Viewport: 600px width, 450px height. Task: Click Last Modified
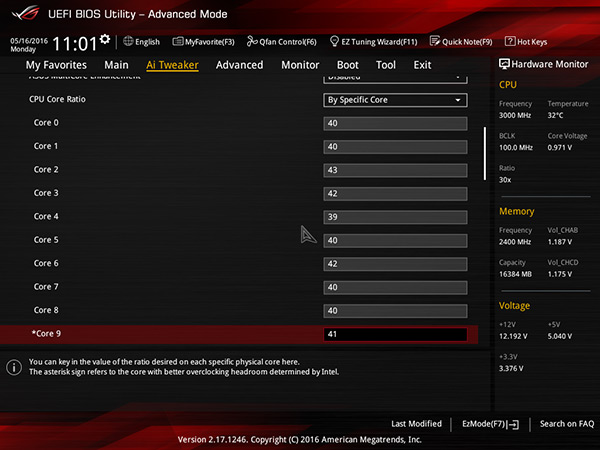tap(416, 424)
